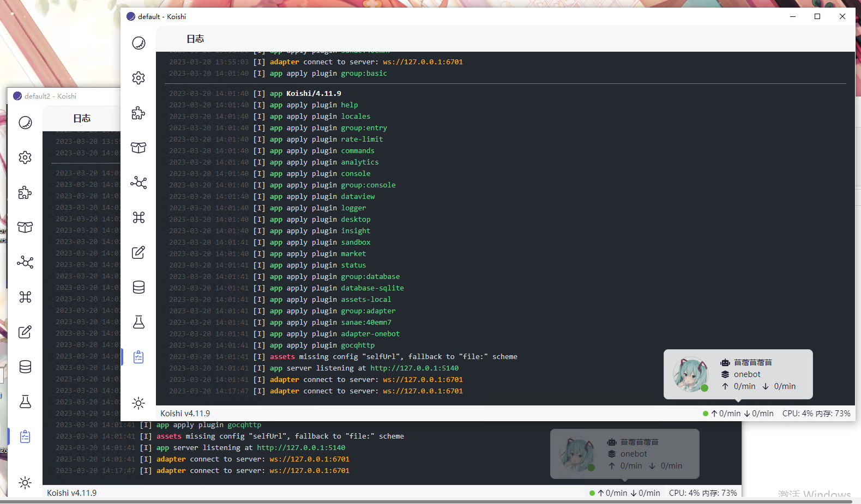Open edit icon in default2 window
This screenshot has width=861, height=504.
click(x=25, y=332)
